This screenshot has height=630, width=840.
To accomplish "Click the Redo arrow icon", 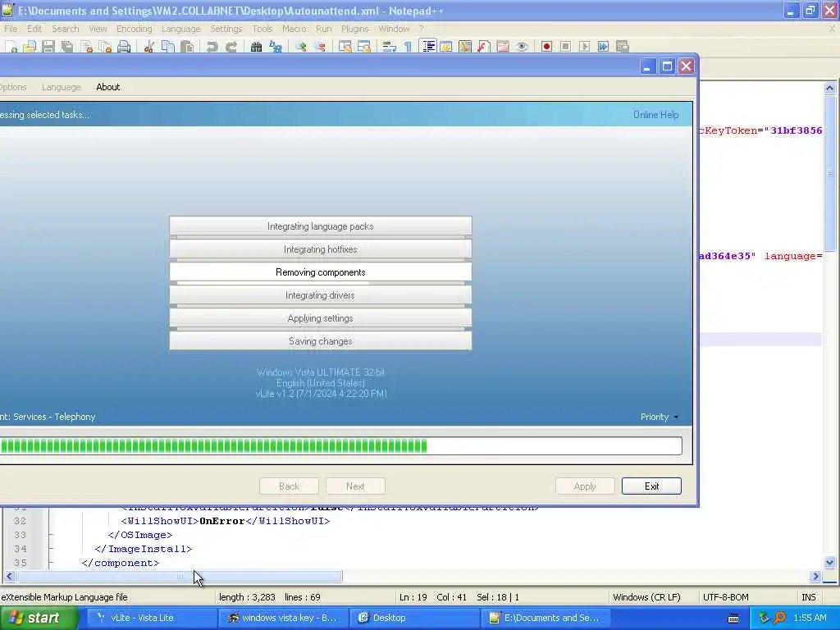I will 231,47.
